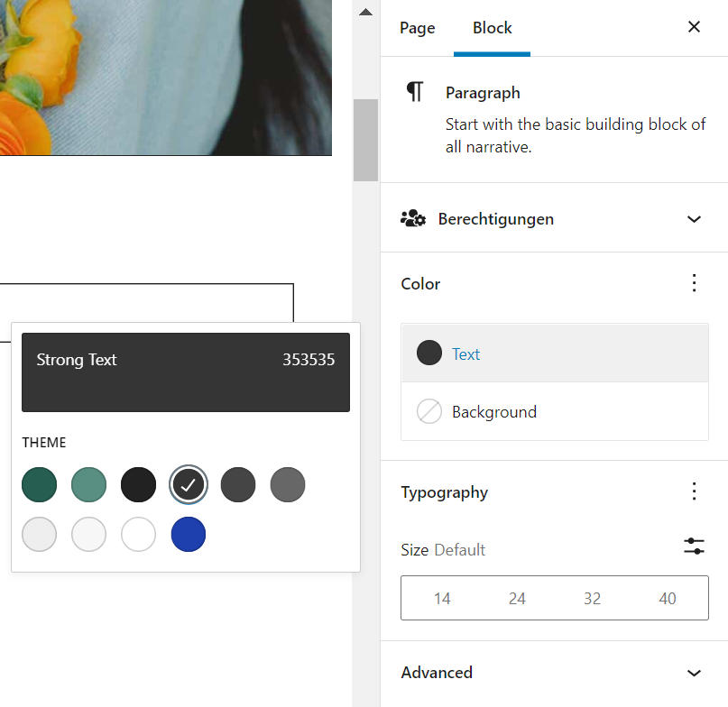Image resolution: width=728 pixels, height=707 pixels.
Task: Select the blue theme color swatch
Action: click(189, 534)
